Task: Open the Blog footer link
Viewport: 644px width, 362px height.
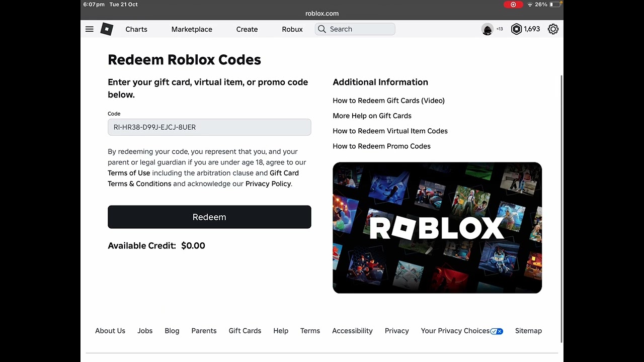Action: click(172, 331)
